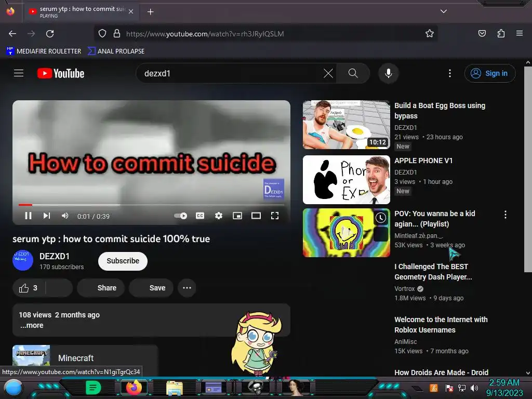Open YouTube hamburger guide menu
Image resolution: width=532 pixels, height=399 pixels.
19,73
